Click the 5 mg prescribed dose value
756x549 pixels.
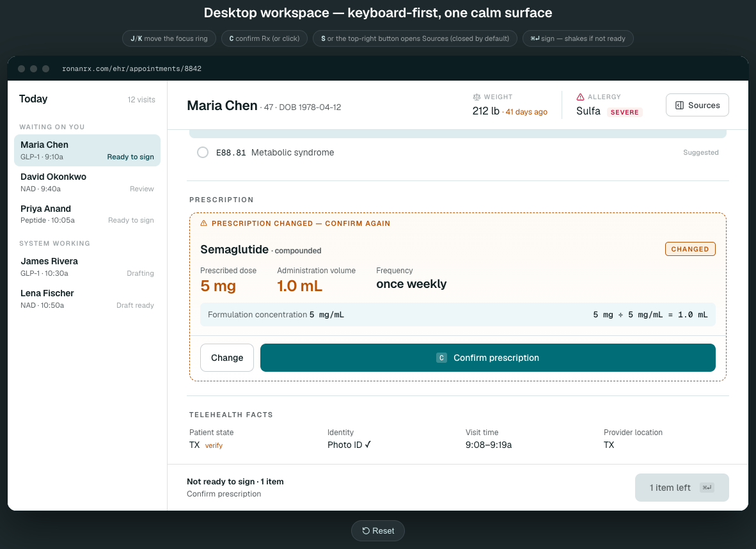pos(218,286)
